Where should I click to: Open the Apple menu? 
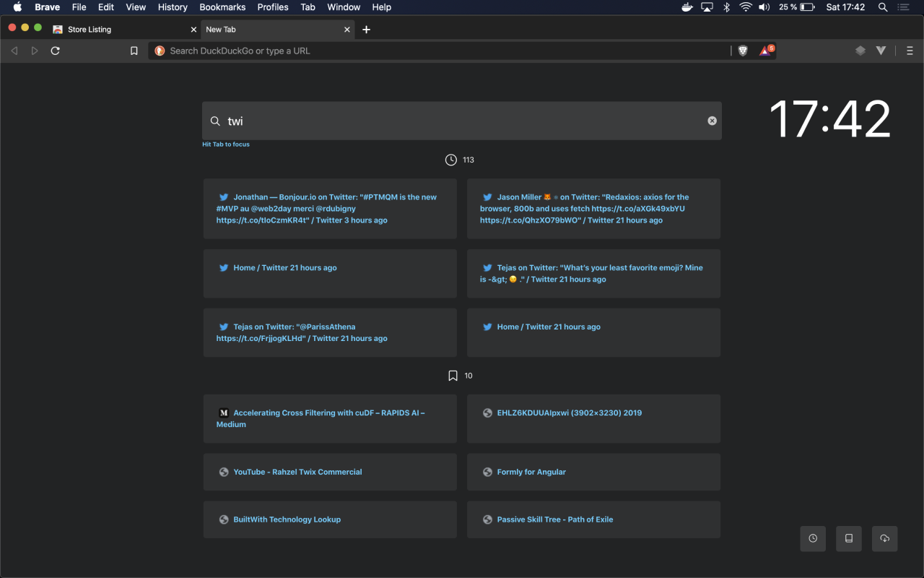point(17,7)
